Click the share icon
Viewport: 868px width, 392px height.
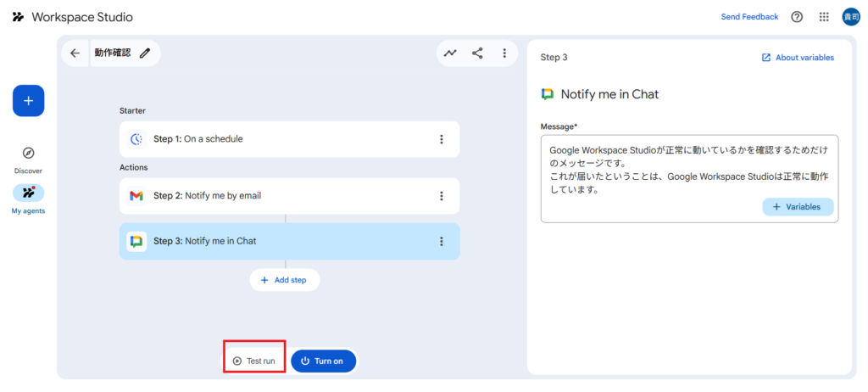[477, 53]
